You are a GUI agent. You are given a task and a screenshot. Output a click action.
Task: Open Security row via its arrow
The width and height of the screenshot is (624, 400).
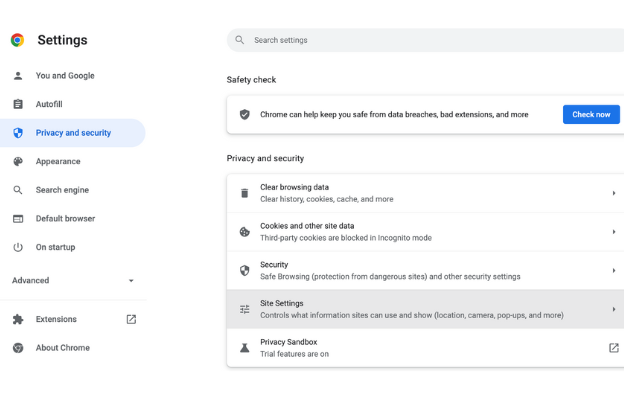(x=614, y=271)
